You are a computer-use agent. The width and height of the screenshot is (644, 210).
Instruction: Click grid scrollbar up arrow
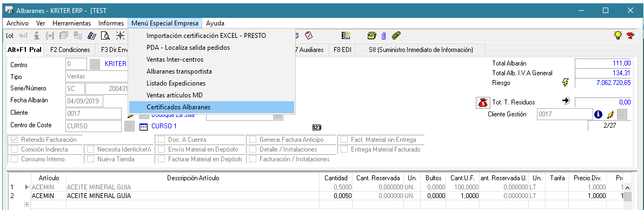(x=628, y=188)
